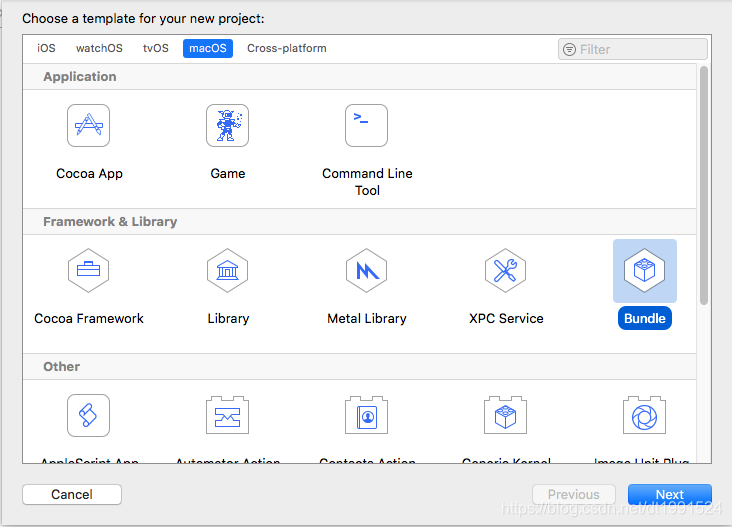The image size is (732, 527).
Task: Choose the Metal Library template icon
Action: [x=366, y=271]
